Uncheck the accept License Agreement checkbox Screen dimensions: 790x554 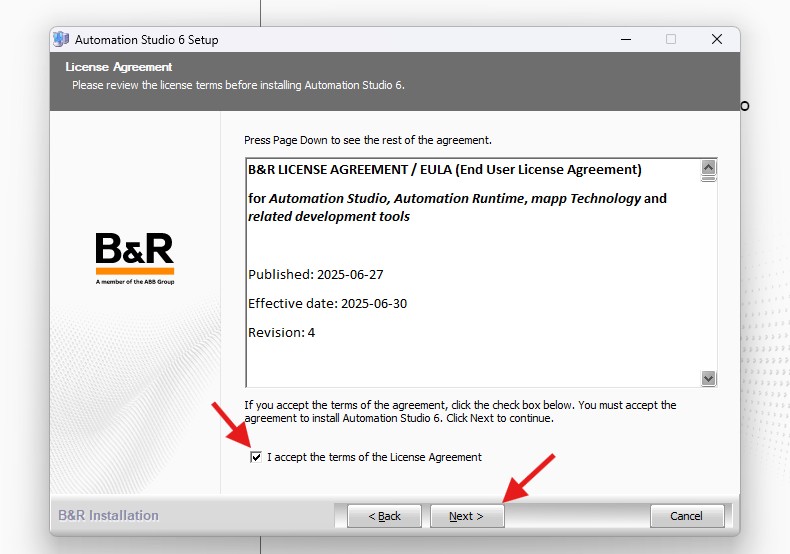click(x=256, y=457)
